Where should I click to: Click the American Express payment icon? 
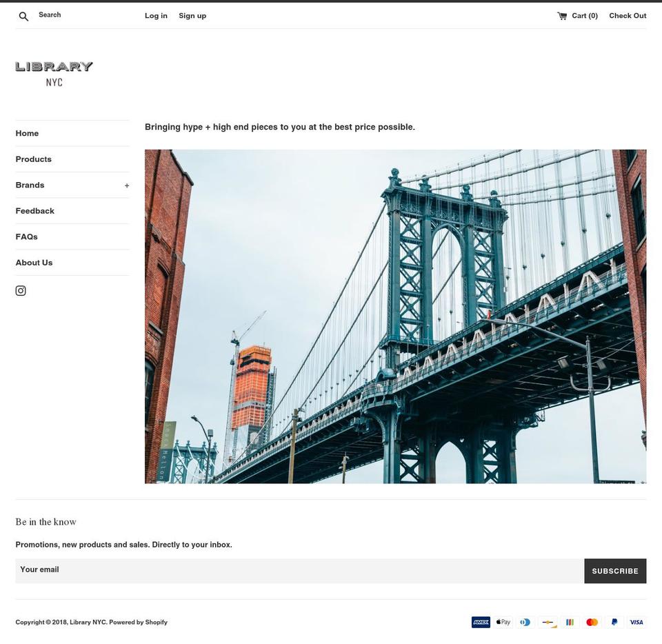pyautogui.click(x=481, y=622)
